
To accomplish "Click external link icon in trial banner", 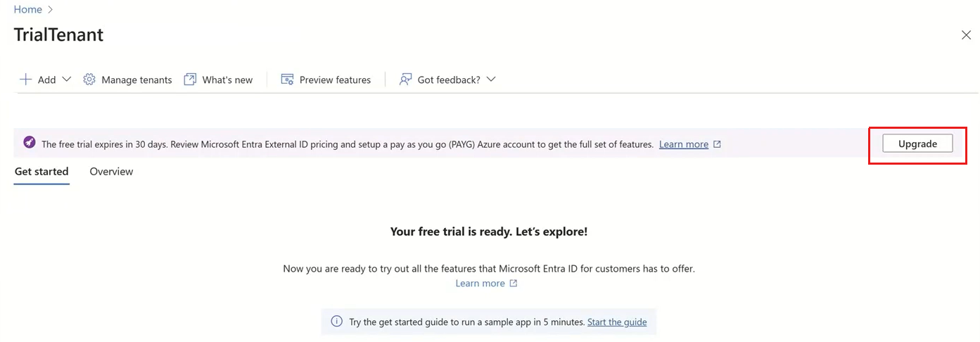I will tap(718, 144).
